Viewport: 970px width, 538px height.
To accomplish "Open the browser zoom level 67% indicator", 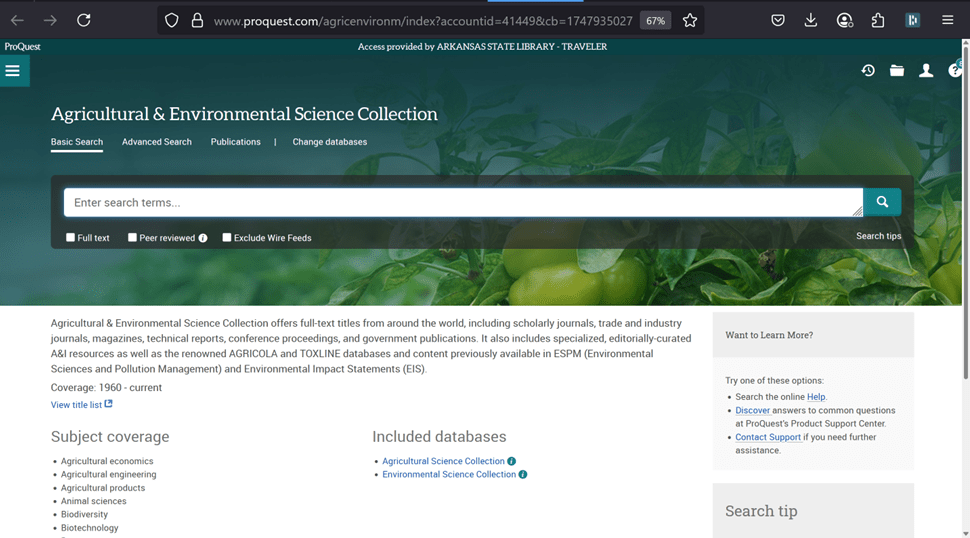I will pos(655,20).
